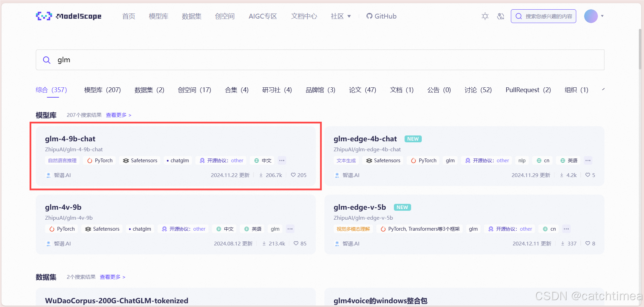Click the PyTorch tag on glm-4v-9b card
The height and width of the screenshot is (307, 644).
coord(62,229)
